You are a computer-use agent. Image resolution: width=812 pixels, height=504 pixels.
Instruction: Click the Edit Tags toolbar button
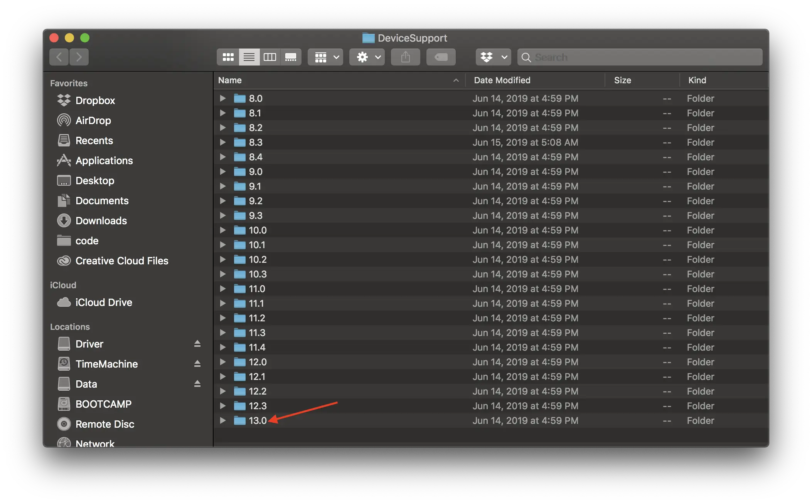coord(441,57)
